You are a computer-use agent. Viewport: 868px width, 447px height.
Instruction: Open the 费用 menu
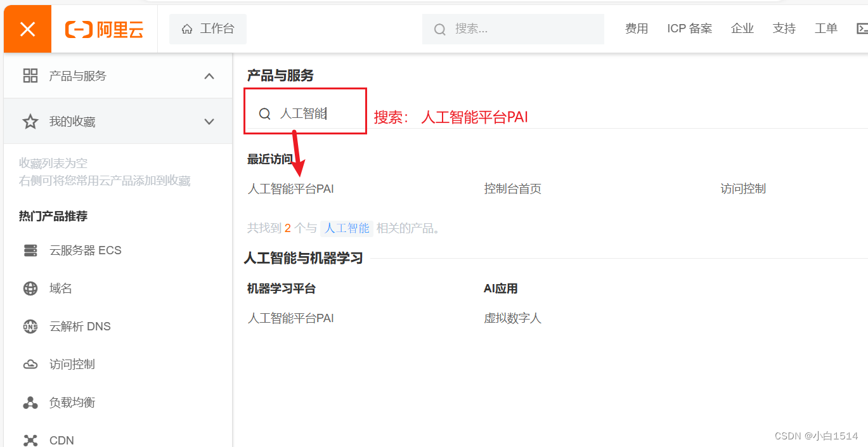(637, 29)
